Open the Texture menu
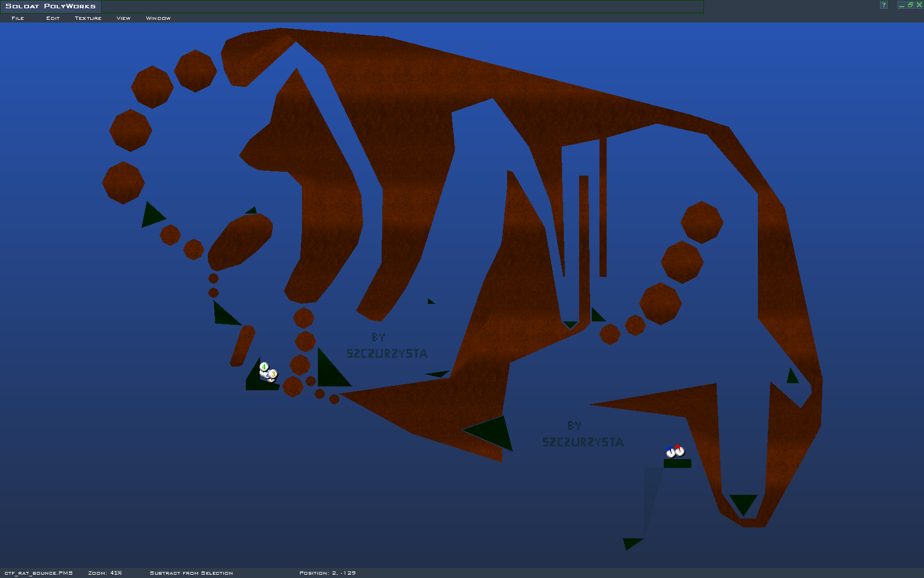924x578 pixels. tap(88, 18)
